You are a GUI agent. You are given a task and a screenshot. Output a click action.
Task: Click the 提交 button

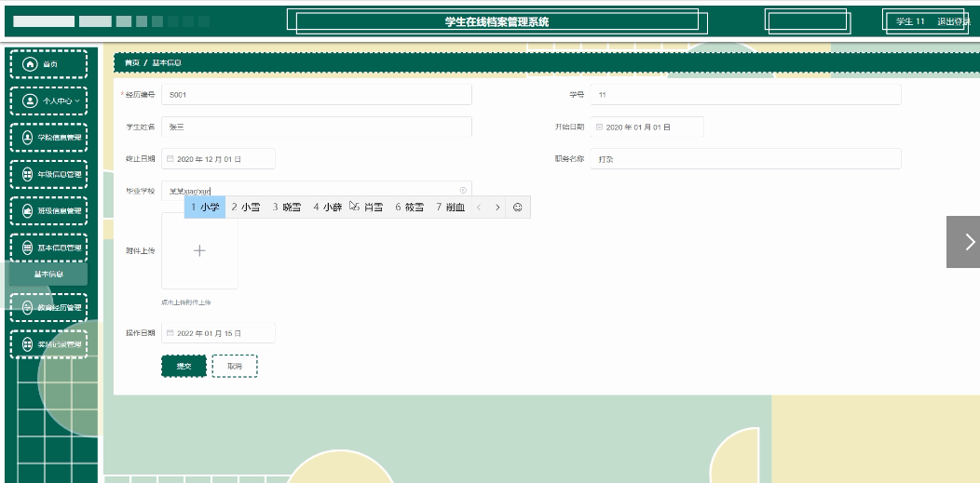pos(184,367)
